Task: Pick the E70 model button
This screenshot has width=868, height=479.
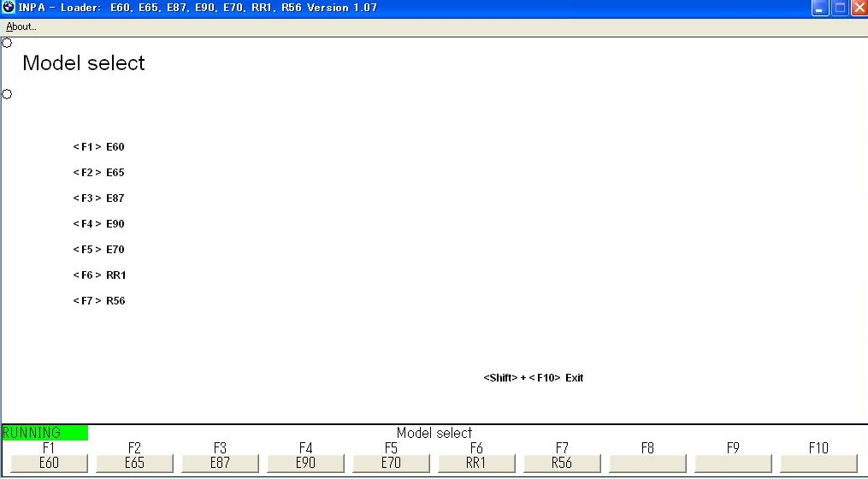Action: pos(391,463)
